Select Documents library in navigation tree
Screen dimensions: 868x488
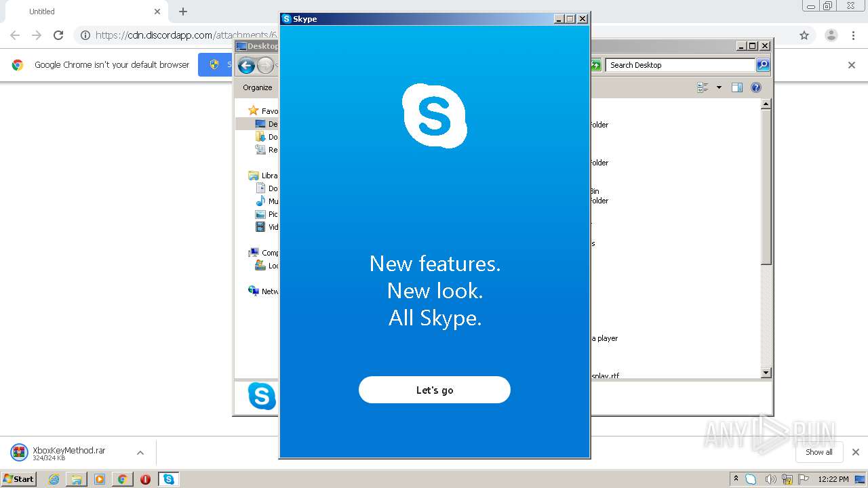tap(267, 188)
